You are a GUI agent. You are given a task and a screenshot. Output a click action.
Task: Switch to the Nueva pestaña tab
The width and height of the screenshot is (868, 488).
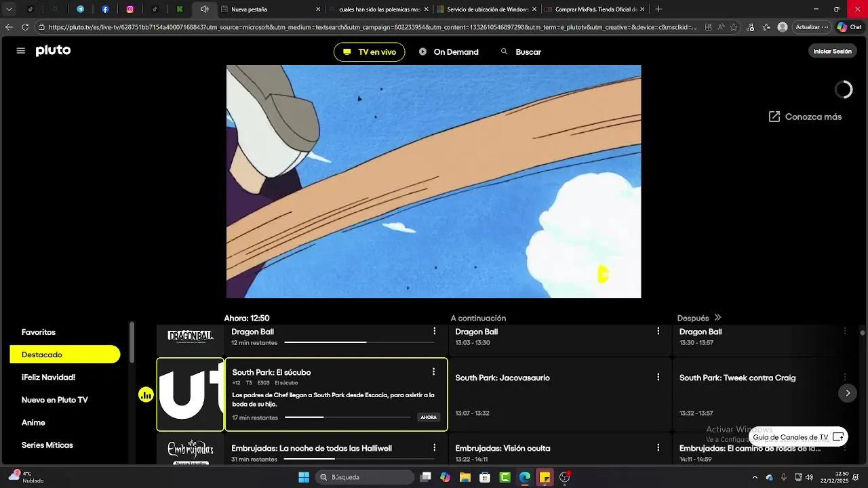pos(271,9)
